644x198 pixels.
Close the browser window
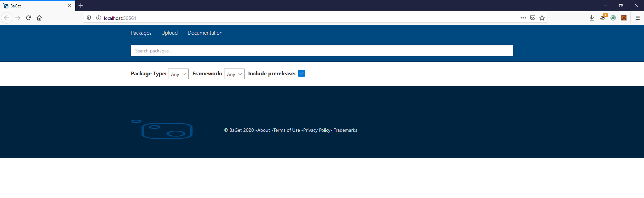point(636,5)
